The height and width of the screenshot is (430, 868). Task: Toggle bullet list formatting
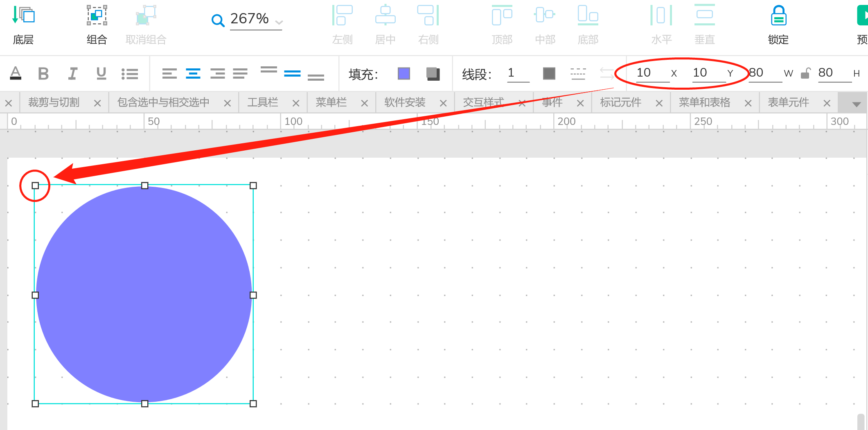pyautogui.click(x=130, y=74)
